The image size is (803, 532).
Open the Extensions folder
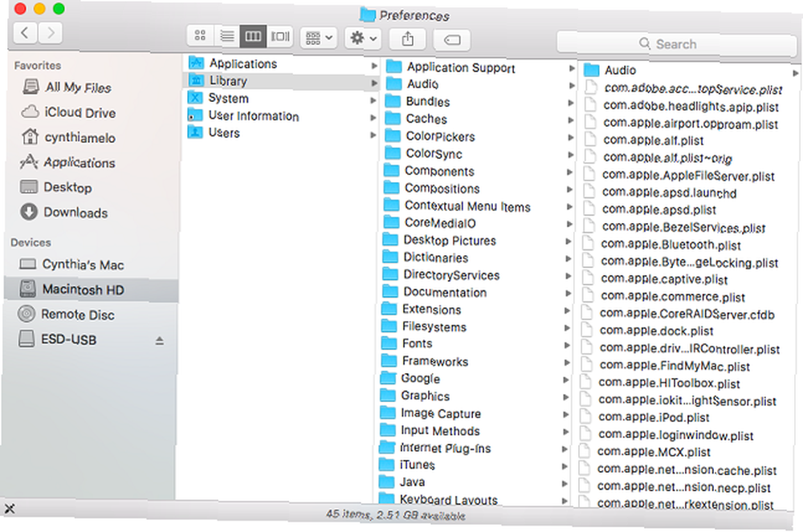click(x=422, y=310)
